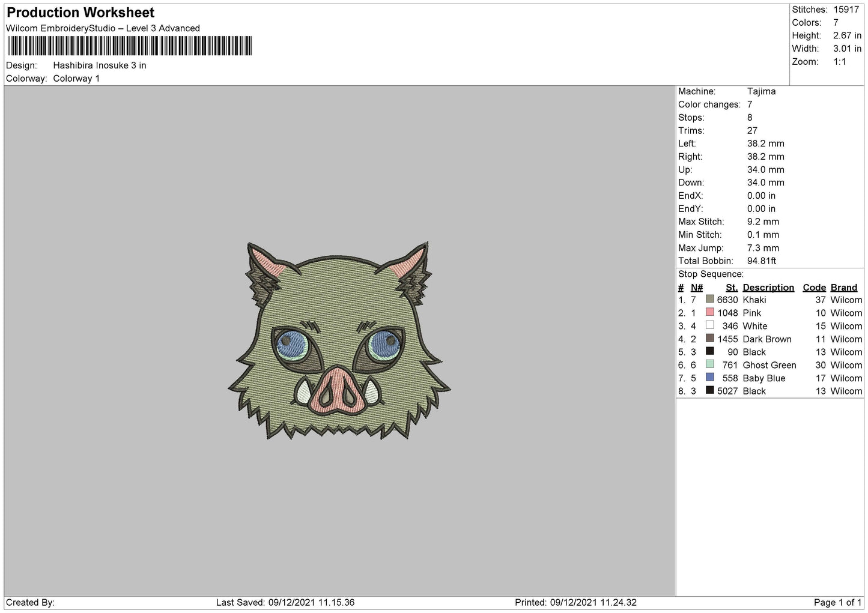Click the Max Jump value '7.3 mm'

coord(763,248)
